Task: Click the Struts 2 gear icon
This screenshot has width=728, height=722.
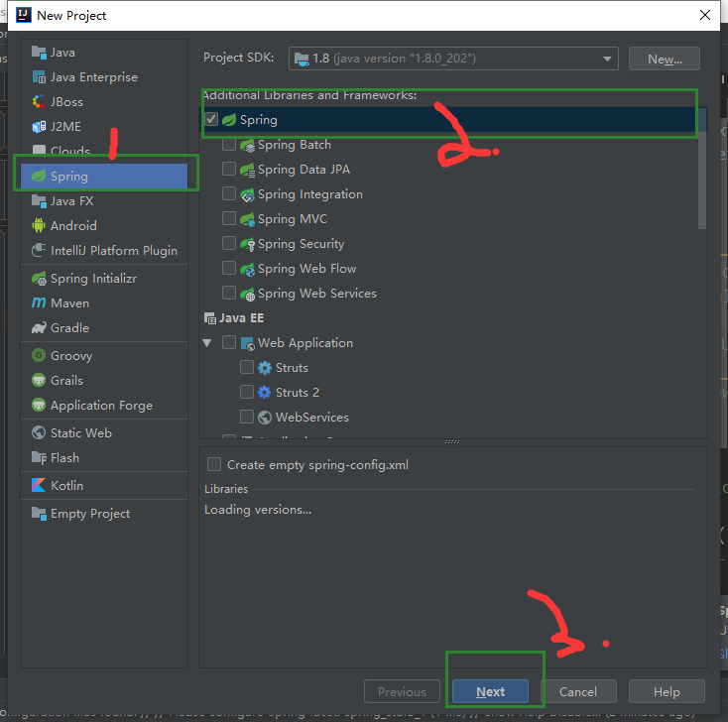Action: click(x=265, y=393)
